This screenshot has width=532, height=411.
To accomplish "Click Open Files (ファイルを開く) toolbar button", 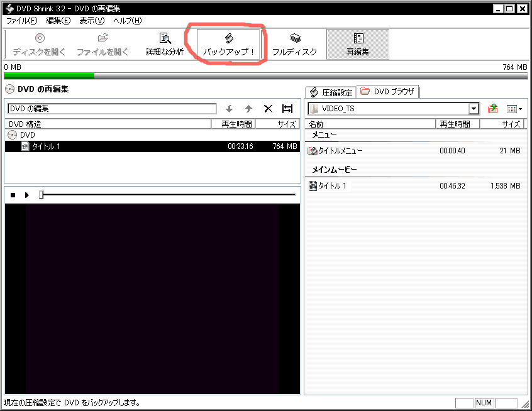I will tap(102, 45).
